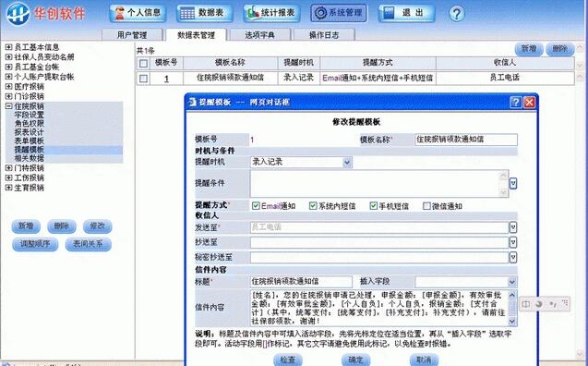The width and height of the screenshot is (588, 366).
Task: Open the 插入字段 dropdown
Action: 512,282
